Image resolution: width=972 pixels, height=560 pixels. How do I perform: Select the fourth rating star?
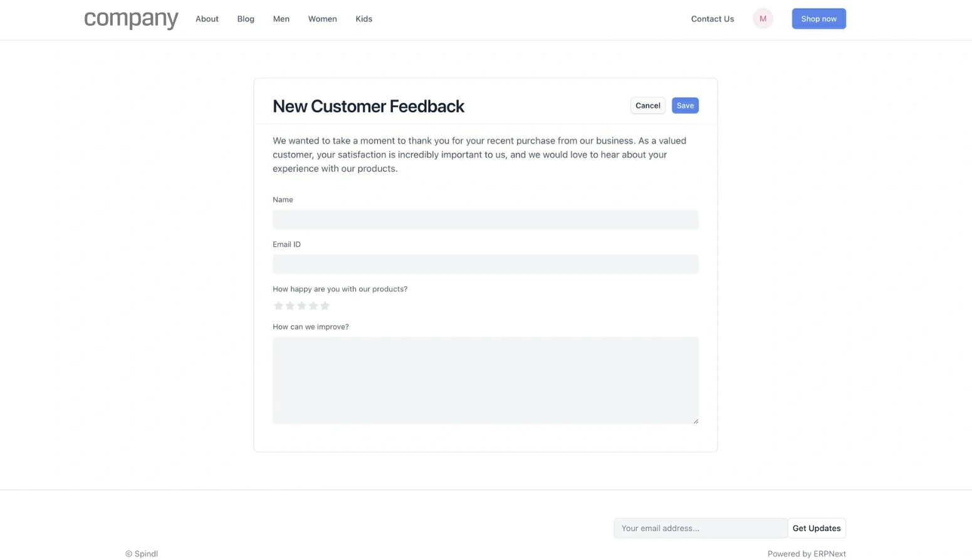[313, 306]
